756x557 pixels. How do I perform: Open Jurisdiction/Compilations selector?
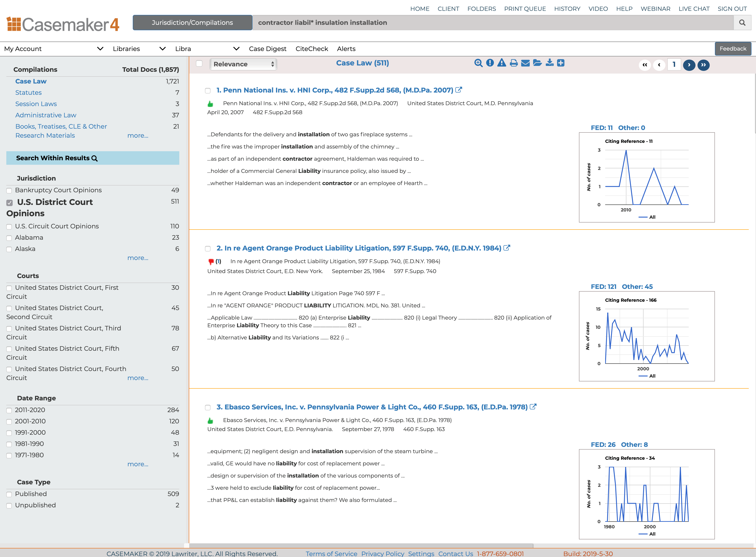click(x=192, y=23)
